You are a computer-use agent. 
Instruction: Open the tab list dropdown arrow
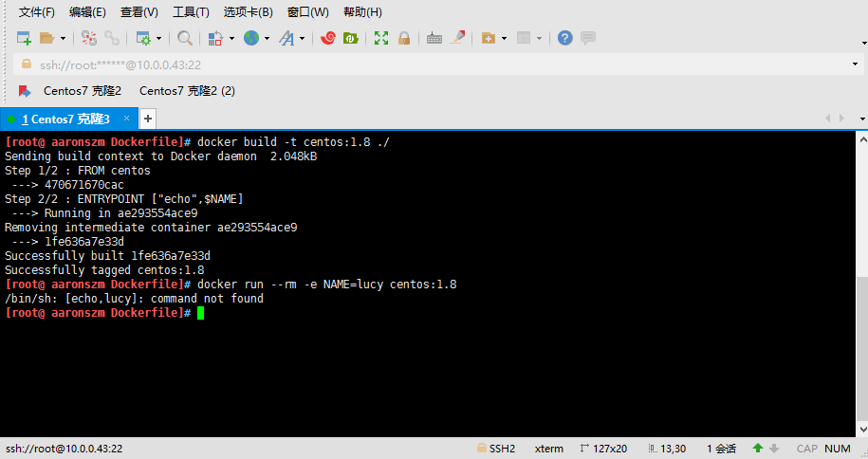[x=862, y=119]
